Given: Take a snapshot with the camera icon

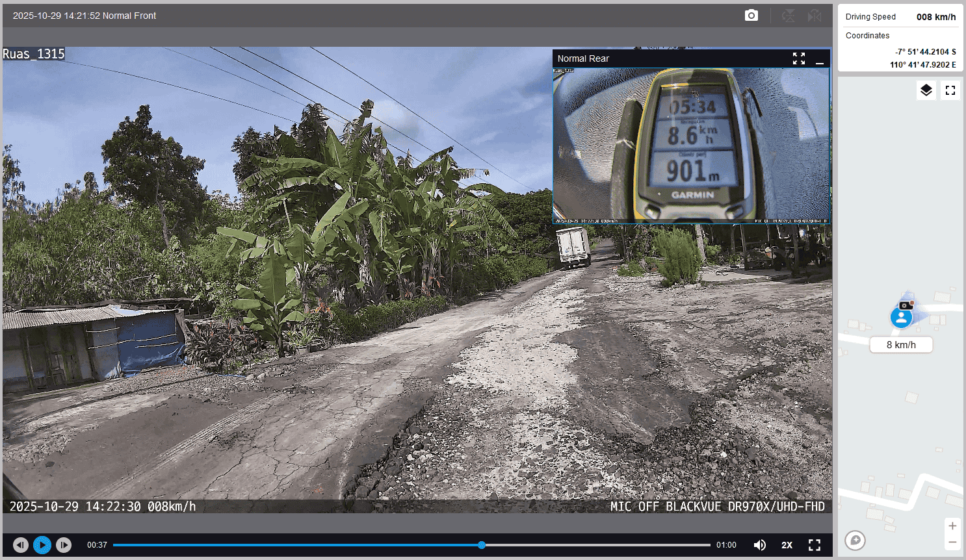Looking at the screenshot, I should point(751,16).
